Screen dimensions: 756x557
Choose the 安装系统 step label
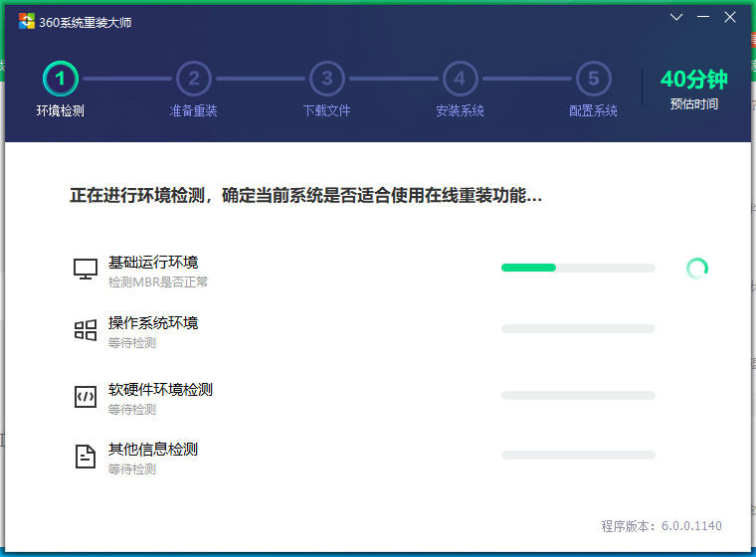460,110
